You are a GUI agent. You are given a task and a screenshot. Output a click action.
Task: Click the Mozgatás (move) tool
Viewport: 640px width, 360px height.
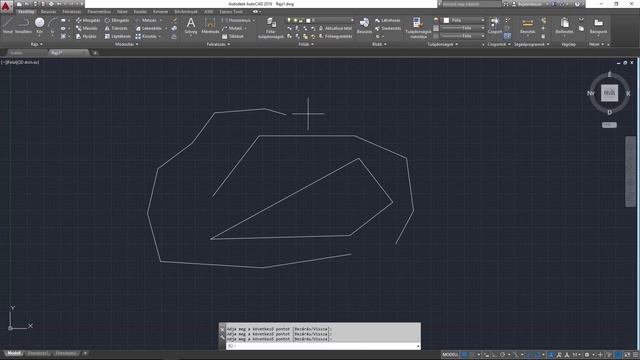point(88,20)
